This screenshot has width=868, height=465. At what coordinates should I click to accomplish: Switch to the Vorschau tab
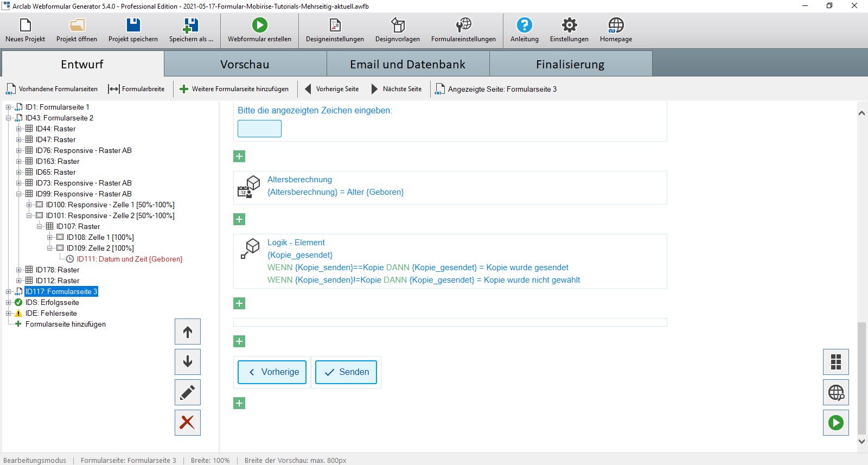(245, 64)
